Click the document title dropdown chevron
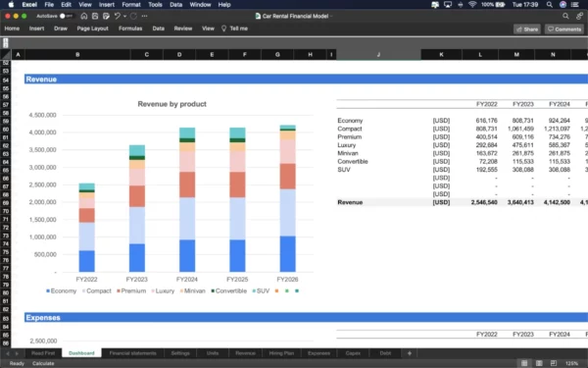Viewport: 588px width, 368px height. (x=331, y=16)
